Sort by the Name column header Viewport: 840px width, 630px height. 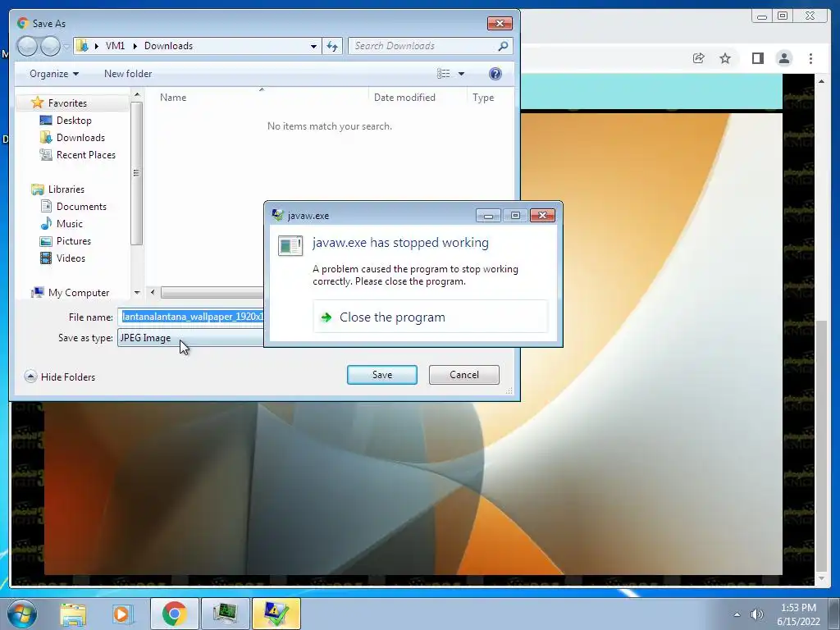(262, 98)
